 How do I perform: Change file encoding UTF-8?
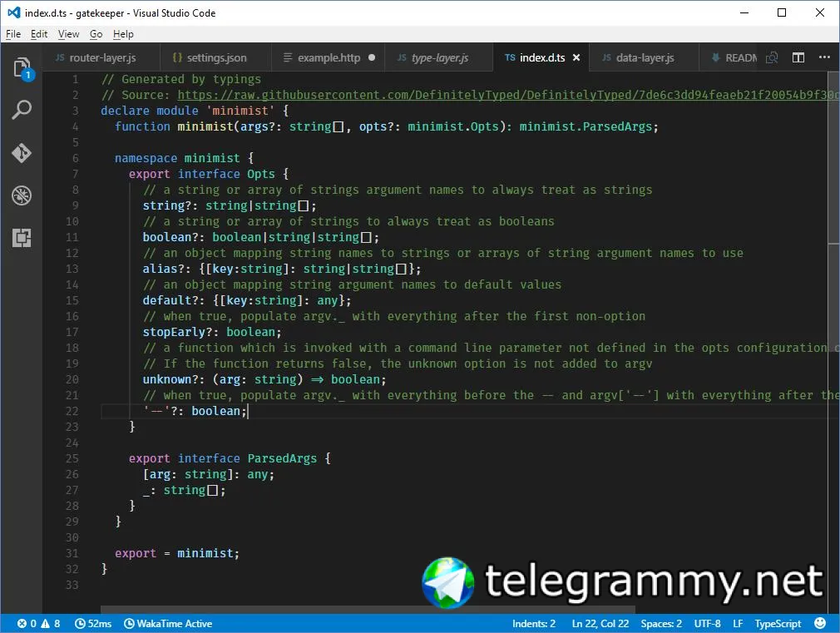click(707, 623)
